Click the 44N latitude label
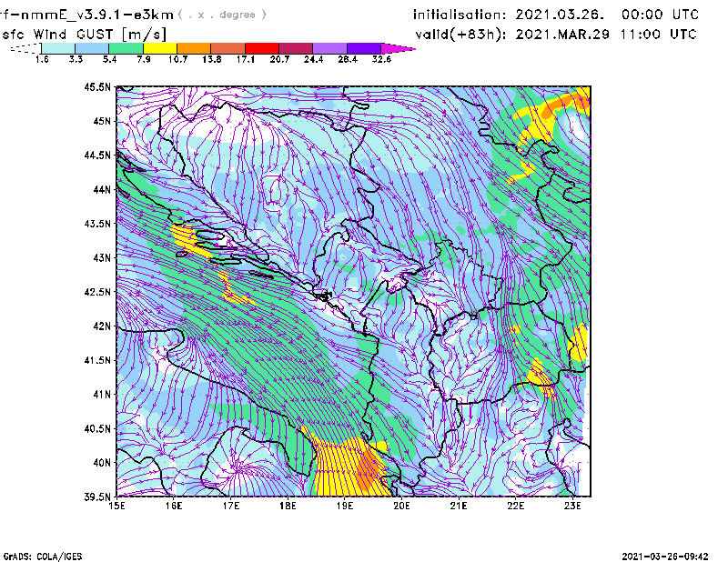 click(102, 189)
